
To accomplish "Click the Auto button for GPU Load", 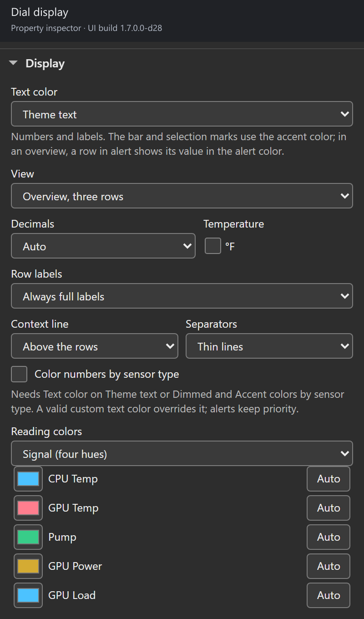I will pos(329,595).
